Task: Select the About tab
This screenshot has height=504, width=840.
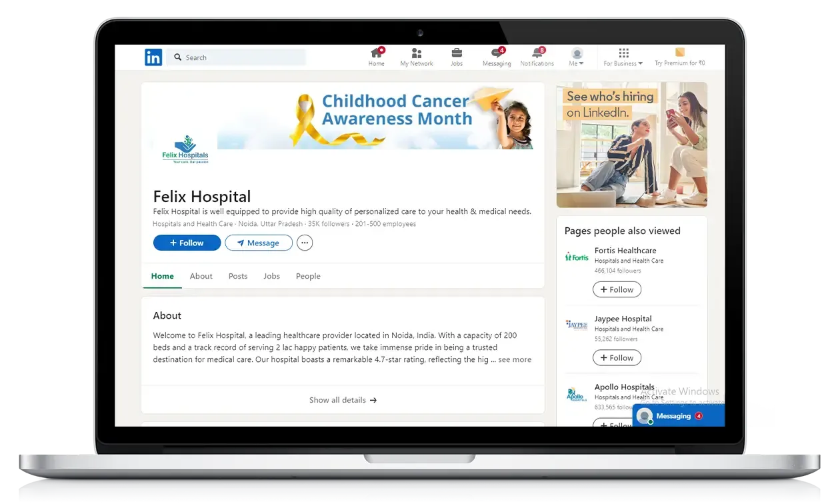Action: point(201,276)
